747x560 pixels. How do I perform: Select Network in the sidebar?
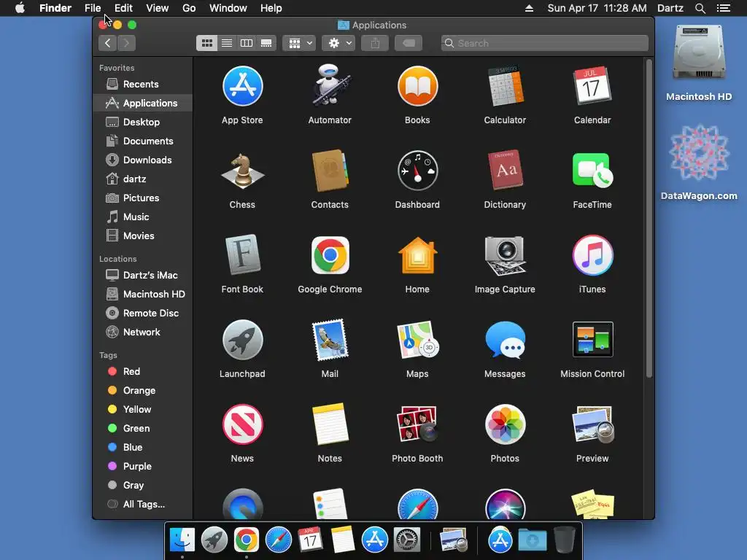pos(142,332)
